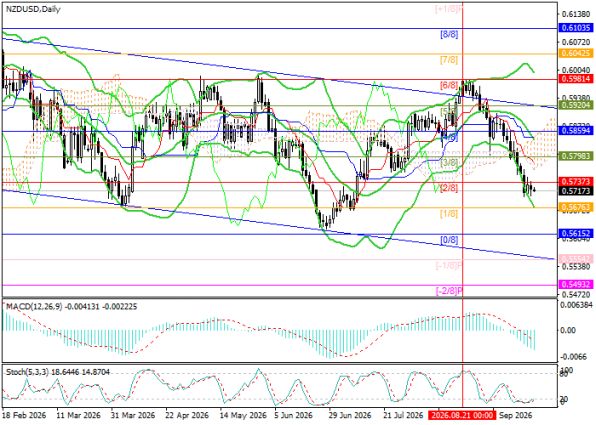Image resolution: width=596 pixels, height=425 pixels.
Task: Click the 11 Mar 2026 date label
Action: (x=79, y=415)
